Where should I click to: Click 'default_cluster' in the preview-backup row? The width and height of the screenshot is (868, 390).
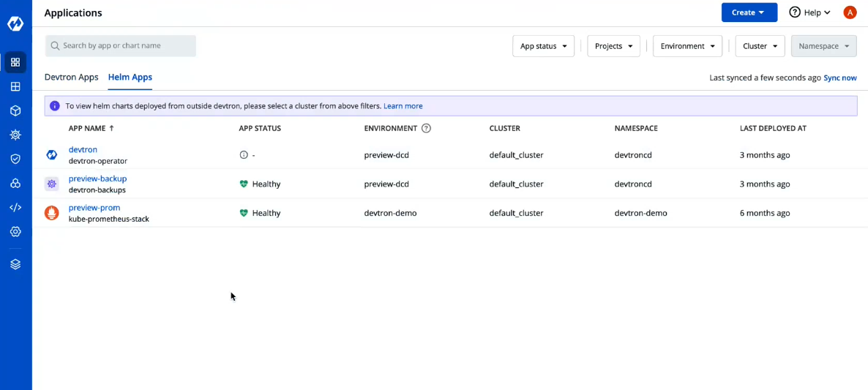coord(517,184)
